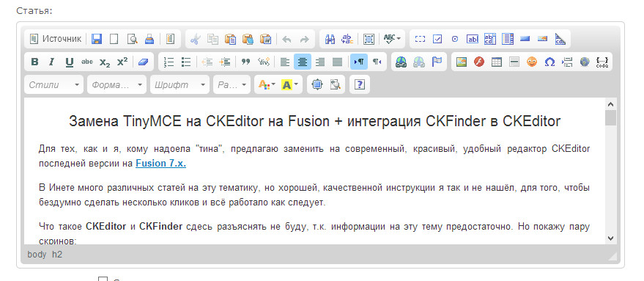Click Paste as plain text icon
This screenshot has width=644, height=281.
tap(248, 39)
